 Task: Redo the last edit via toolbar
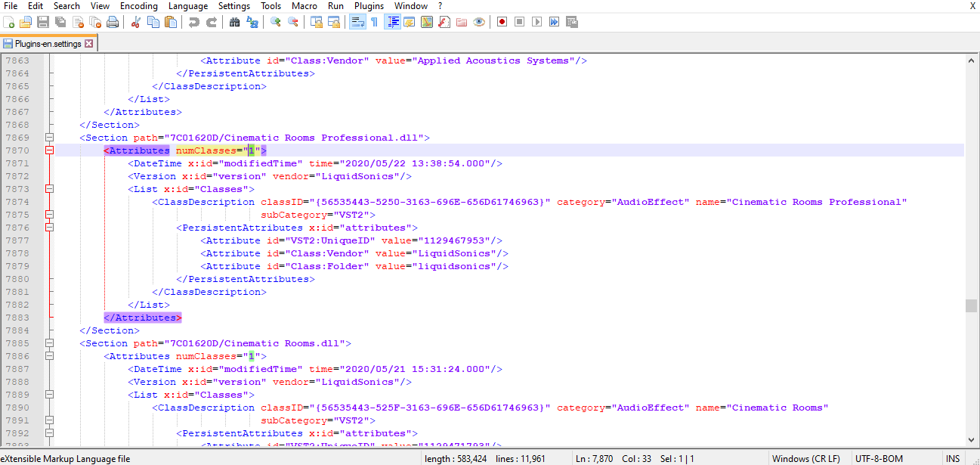pyautogui.click(x=212, y=22)
